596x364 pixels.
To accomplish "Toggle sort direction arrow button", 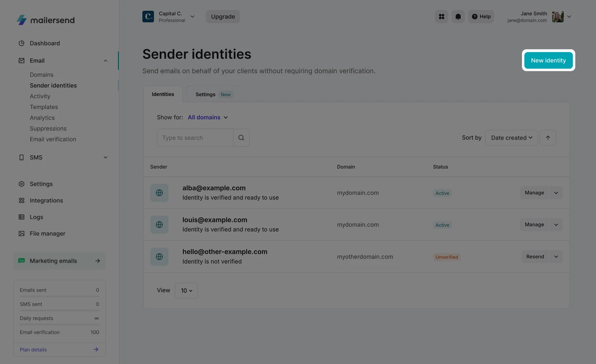I will tap(548, 138).
